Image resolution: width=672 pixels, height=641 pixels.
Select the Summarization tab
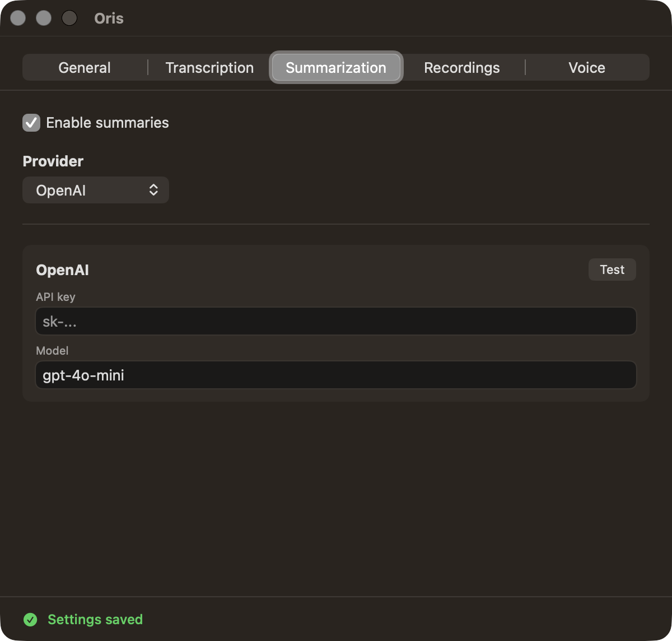[336, 68]
